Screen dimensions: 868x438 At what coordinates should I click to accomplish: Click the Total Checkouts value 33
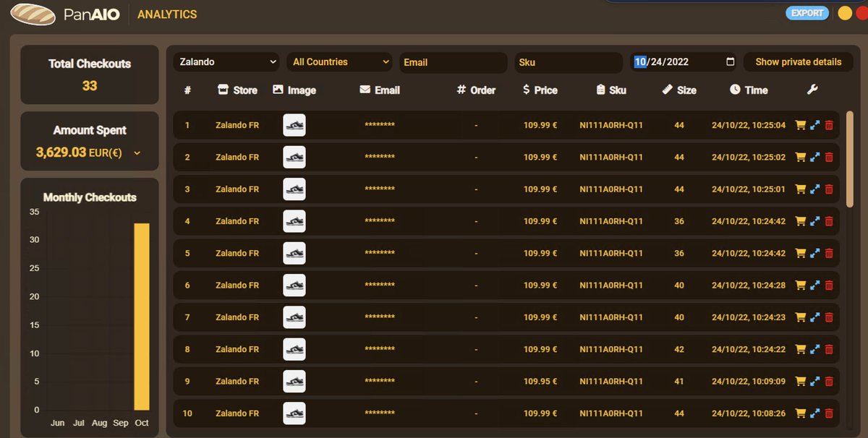(x=90, y=86)
